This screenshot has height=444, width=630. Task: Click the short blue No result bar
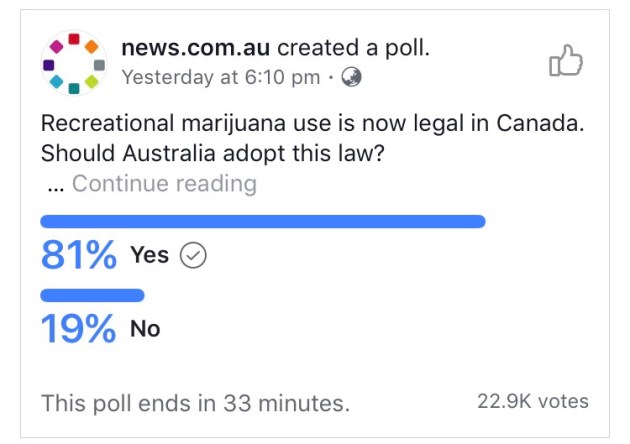pyautogui.click(x=92, y=295)
